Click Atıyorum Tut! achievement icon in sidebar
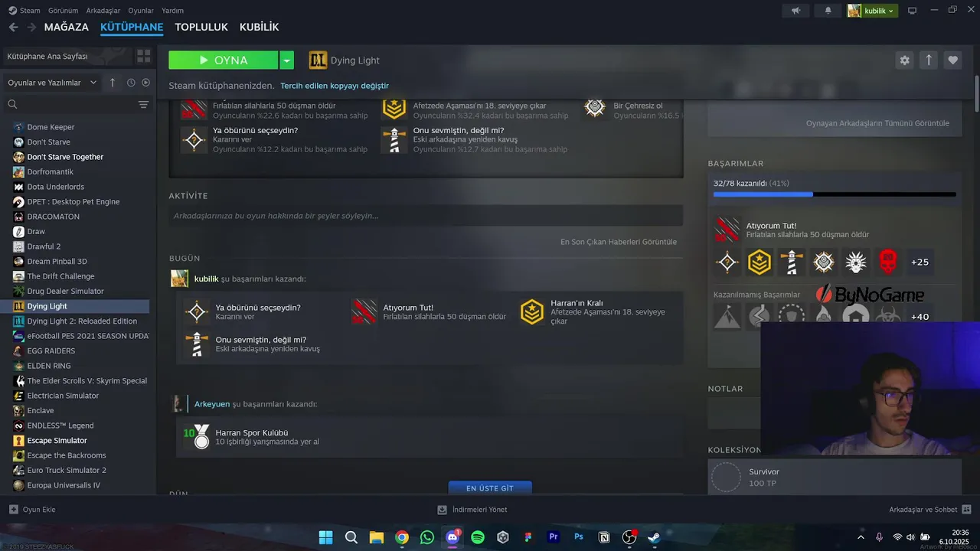 tap(727, 230)
